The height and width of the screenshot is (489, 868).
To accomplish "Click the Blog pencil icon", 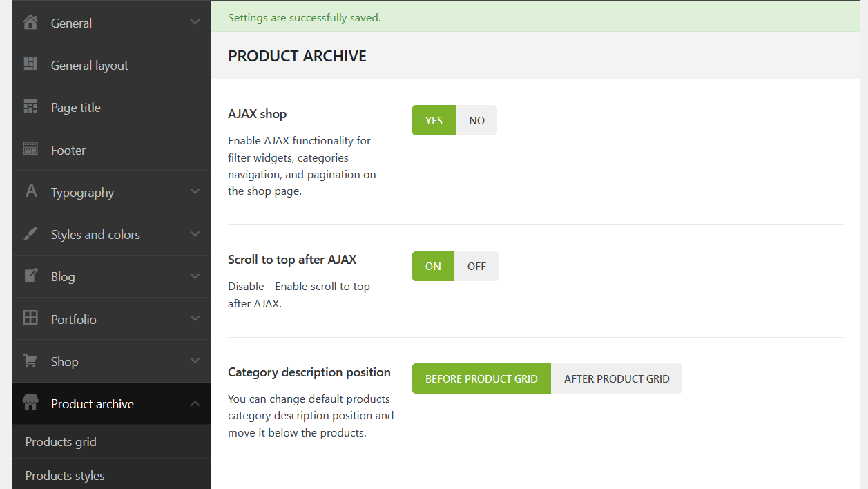I will (x=30, y=276).
